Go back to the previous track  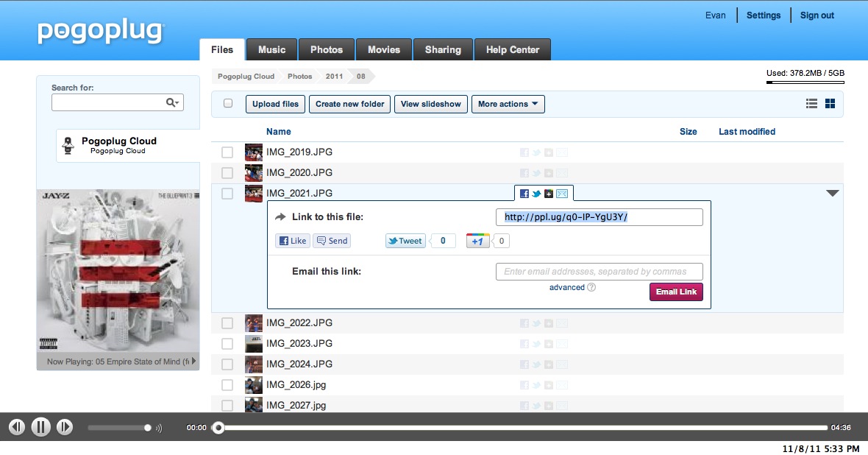(x=16, y=427)
